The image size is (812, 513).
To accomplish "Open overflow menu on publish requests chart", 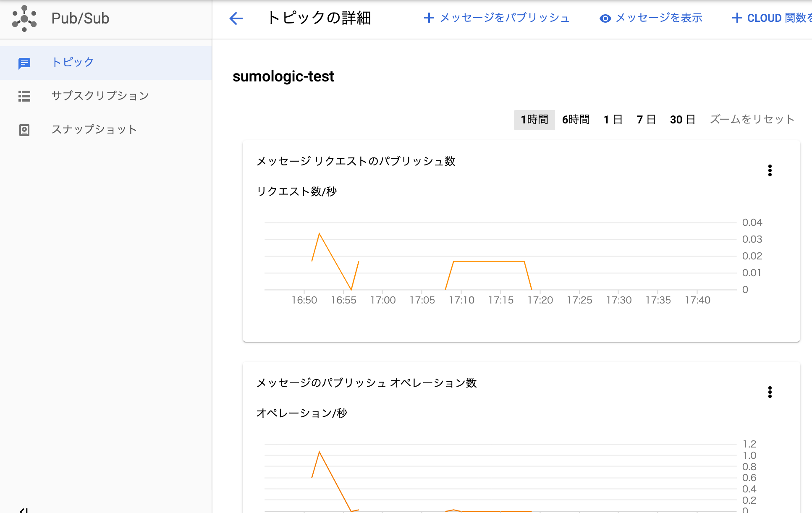I will pos(770,170).
